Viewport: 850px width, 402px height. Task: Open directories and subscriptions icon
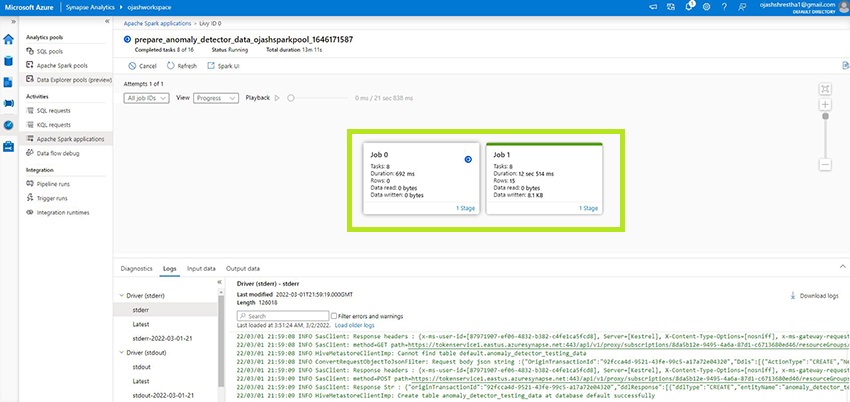click(671, 7)
